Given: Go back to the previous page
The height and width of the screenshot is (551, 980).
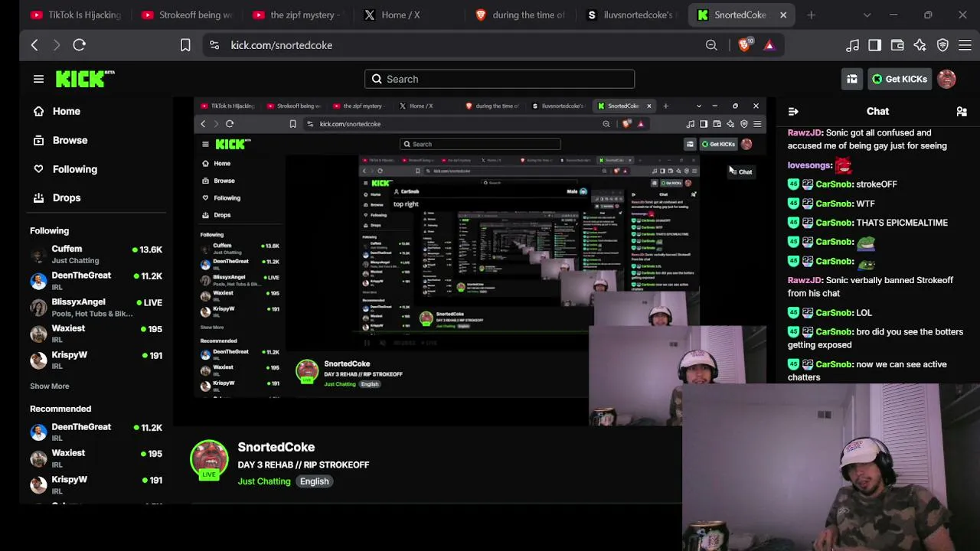Looking at the screenshot, I should point(34,45).
